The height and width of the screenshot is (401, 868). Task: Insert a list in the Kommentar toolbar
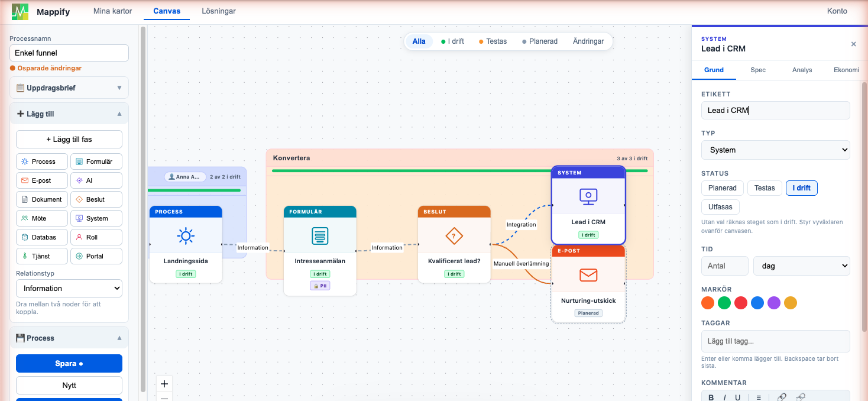tap(758, 397)
